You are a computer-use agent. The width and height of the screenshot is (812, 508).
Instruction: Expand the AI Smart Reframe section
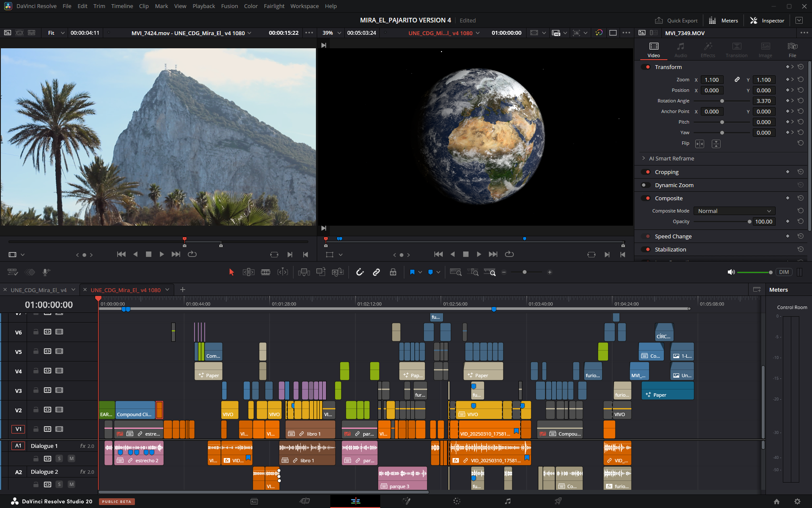tap(644, 158)
